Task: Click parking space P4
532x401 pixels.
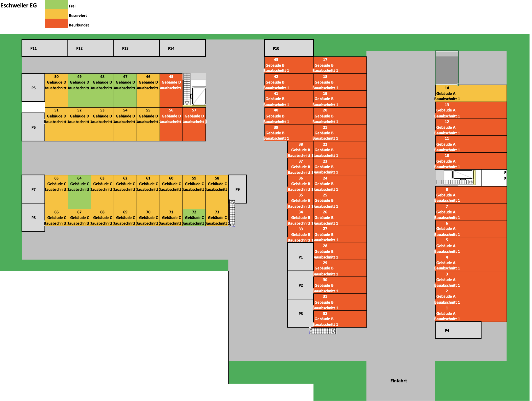Action: (458, 330)
